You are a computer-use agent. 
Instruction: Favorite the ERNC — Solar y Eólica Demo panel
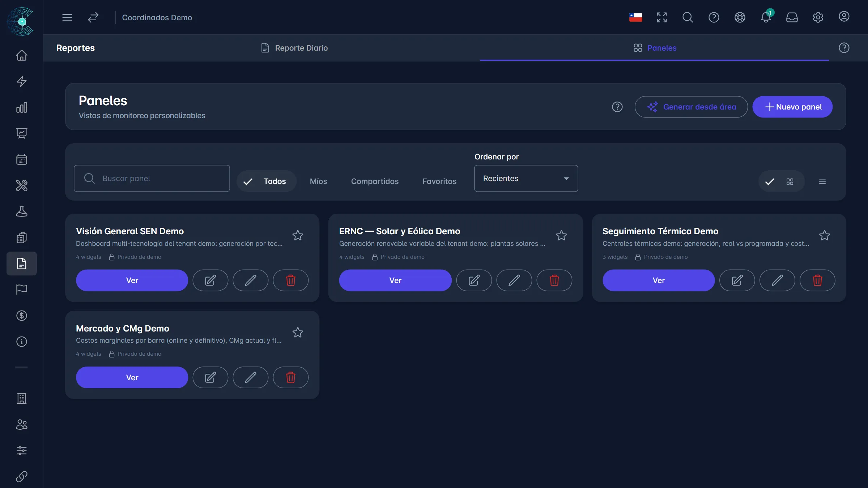tap(561, 236)
